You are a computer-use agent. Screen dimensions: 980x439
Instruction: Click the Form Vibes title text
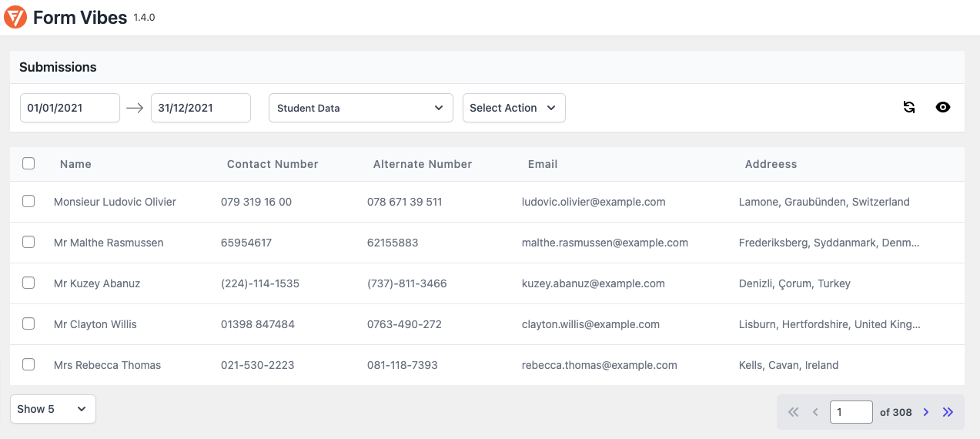point(80,18)
